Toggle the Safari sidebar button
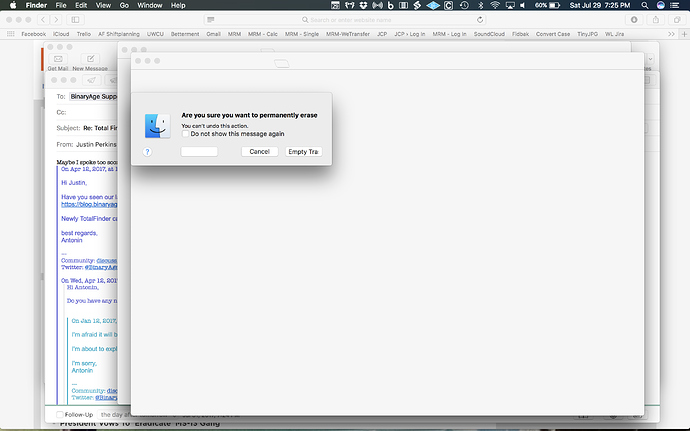 point(75,20)
